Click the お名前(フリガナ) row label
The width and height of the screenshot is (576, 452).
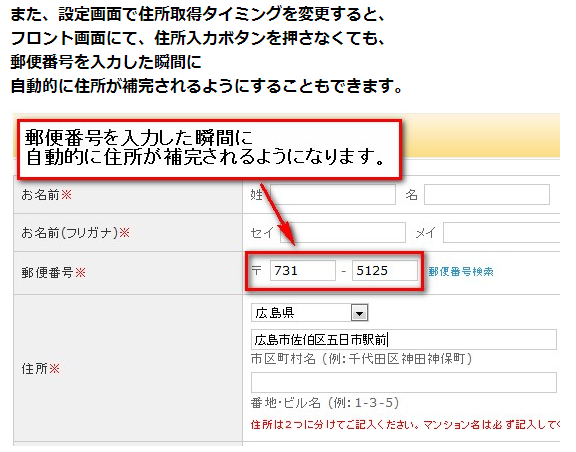[x=76, y=233]
